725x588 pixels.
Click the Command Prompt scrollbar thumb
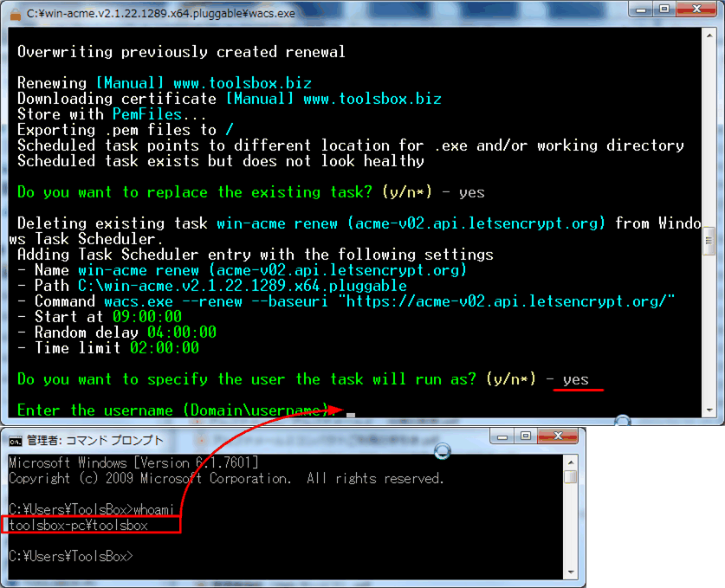click(571, 476)
